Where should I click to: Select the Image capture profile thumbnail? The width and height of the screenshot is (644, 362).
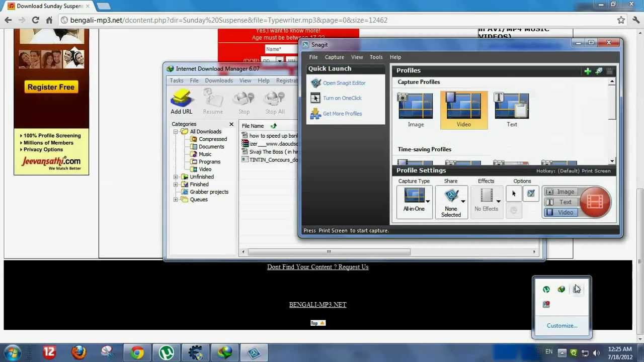(416, 110)
